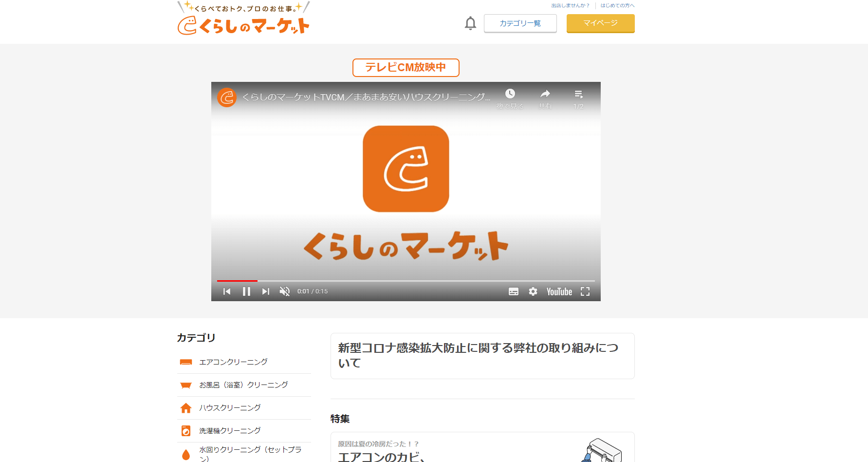Pause the video

(246, 291)
